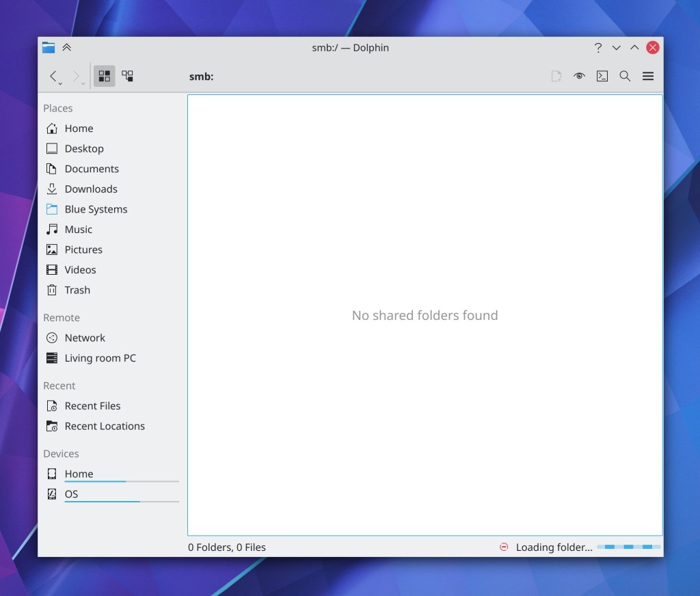
Task: Select Living room PC remote place
Action: pyautogui.click(x=100, y=358)
